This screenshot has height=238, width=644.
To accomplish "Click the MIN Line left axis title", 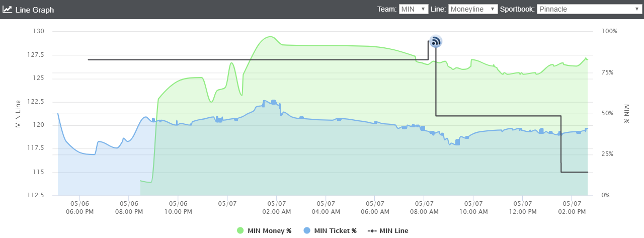I will pyautogui.click(x=18, y=113).
